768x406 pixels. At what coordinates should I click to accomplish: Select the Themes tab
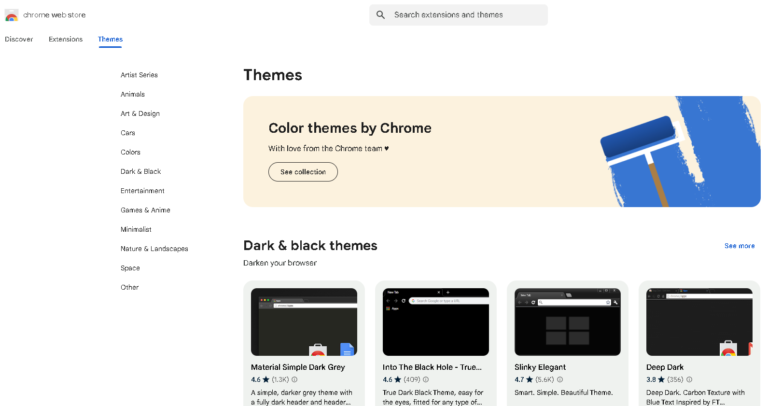[110, 39]
